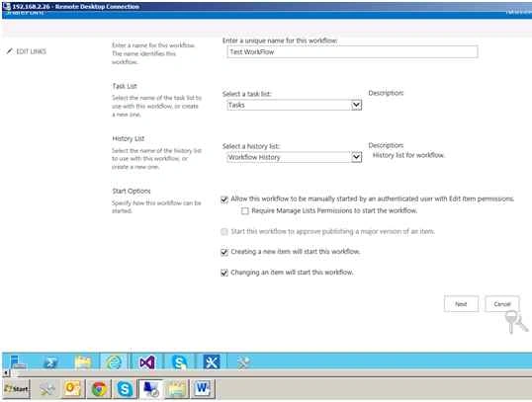Click the EDIT LINKS pencil icon
532x402 pixels.
10,51
